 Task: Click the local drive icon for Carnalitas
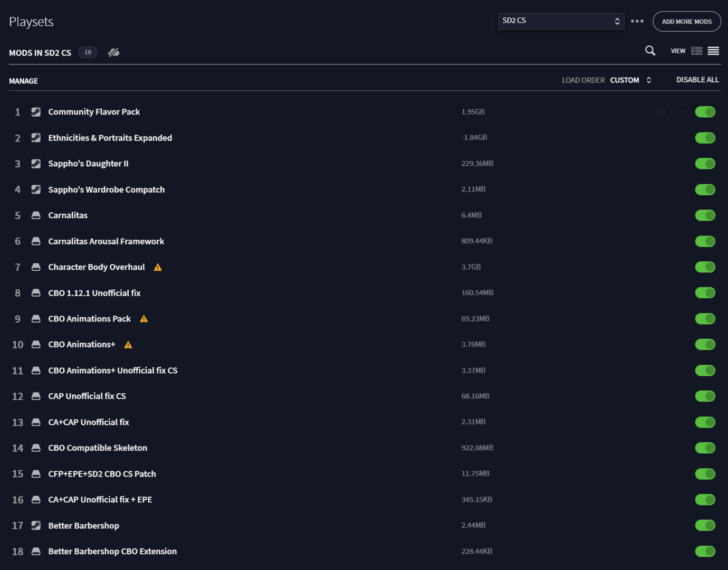coord(36,215)
